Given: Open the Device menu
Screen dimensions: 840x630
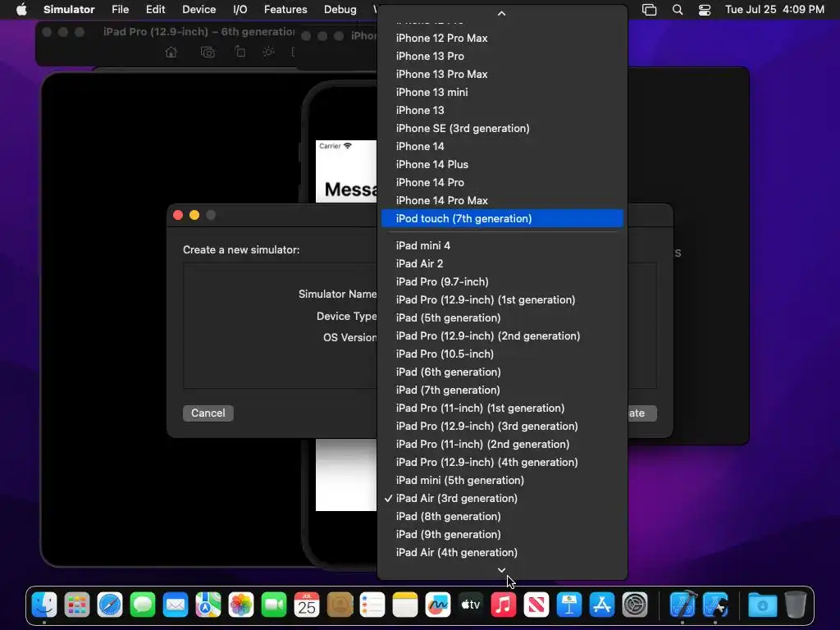Looking at the screenshot, I should point(199,10).
